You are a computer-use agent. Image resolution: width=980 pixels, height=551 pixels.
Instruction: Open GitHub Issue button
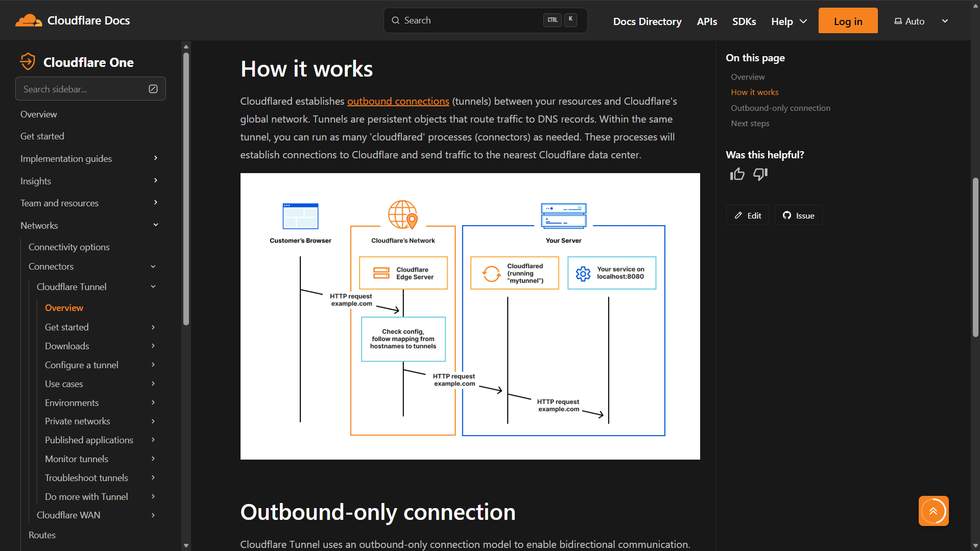click(798, 215)
